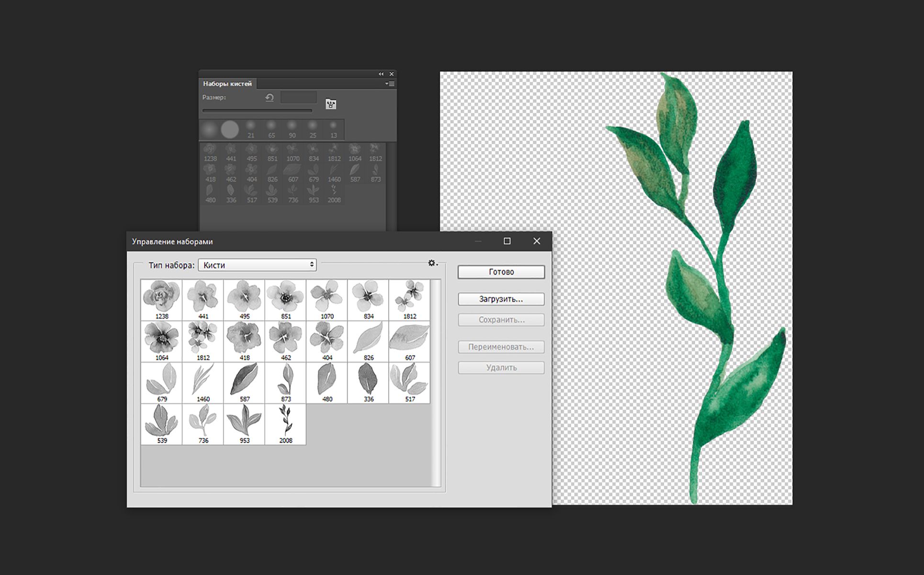Open the Preset Manager gear options menu
Image resolution: width=924 pixels, height=575 pixels.
click(x=432, y=263)
